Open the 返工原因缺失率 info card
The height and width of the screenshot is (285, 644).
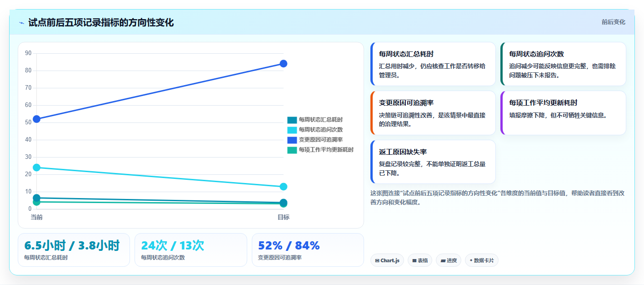[x=433, y=162]
